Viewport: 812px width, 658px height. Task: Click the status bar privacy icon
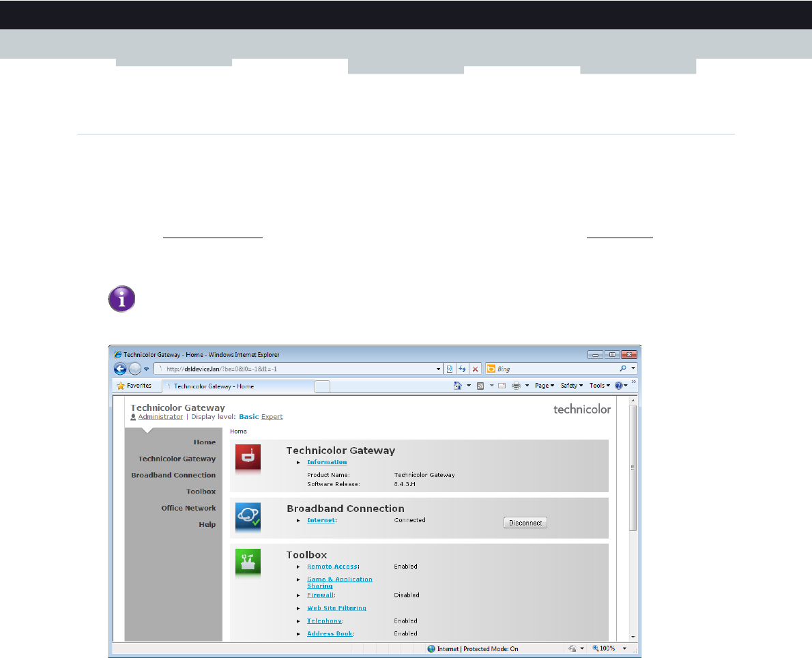click(572, 648)
